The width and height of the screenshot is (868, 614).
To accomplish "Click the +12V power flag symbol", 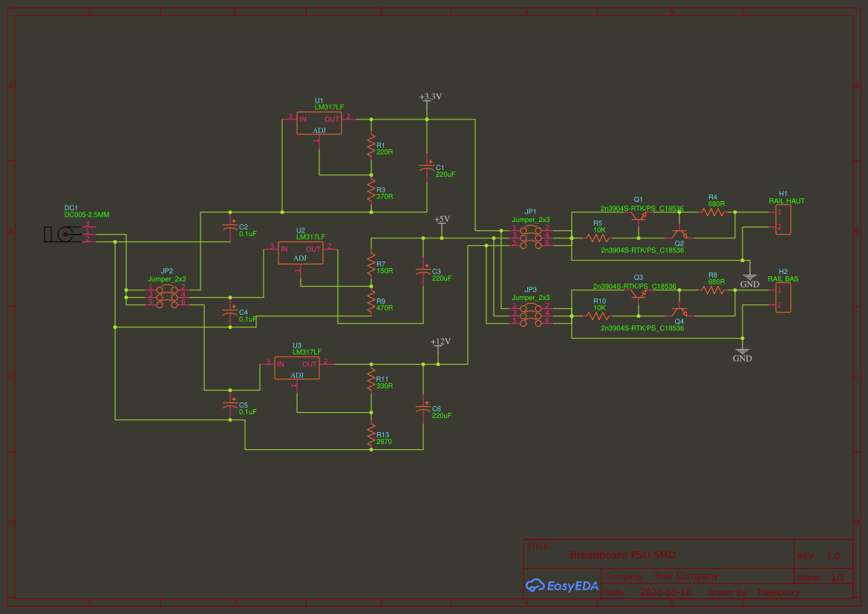I will click(440, 344).
